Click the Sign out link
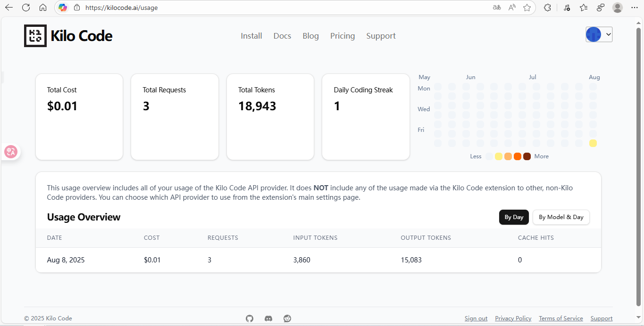This screenshot has width=644, height=326. pos(476,318)
